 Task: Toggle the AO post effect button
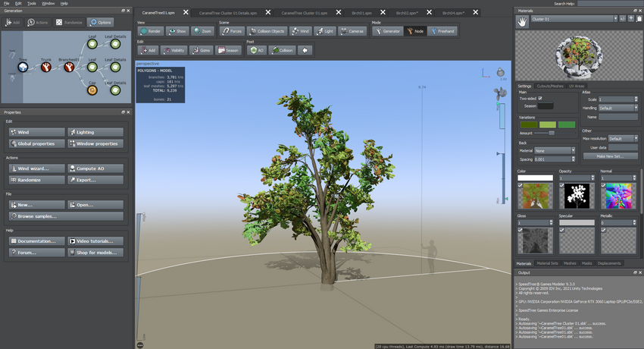256,50
